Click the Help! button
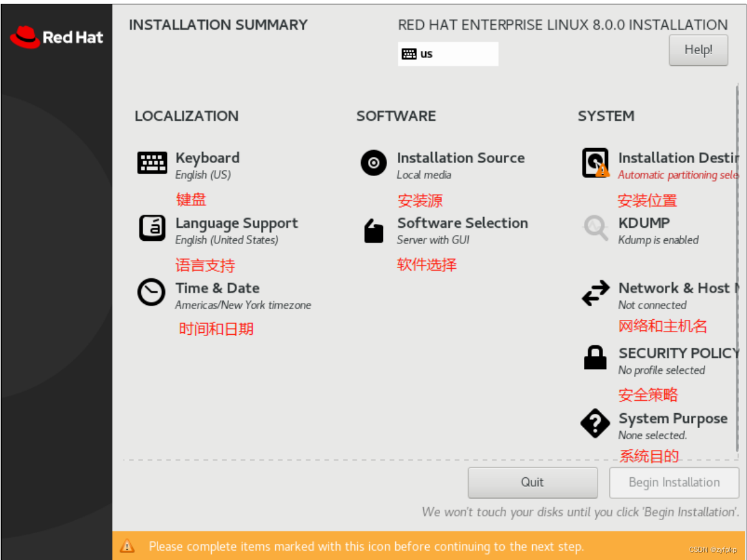 698,50
